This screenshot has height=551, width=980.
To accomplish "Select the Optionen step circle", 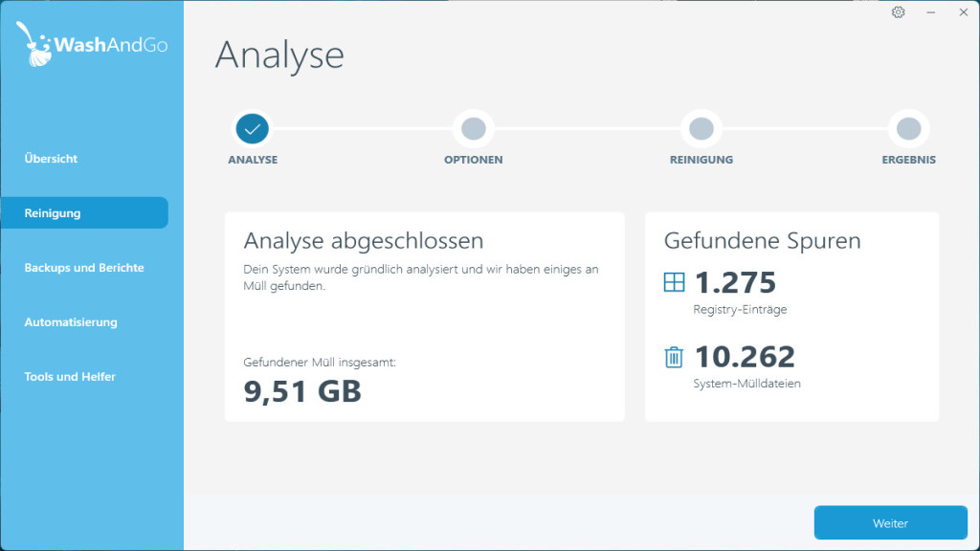I will click(x=473, y=128).
